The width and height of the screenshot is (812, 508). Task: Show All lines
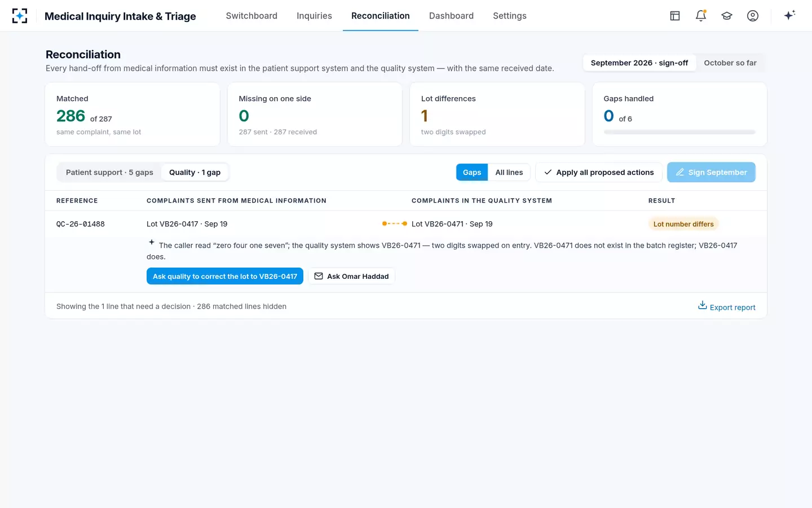(x=509, y=172)
